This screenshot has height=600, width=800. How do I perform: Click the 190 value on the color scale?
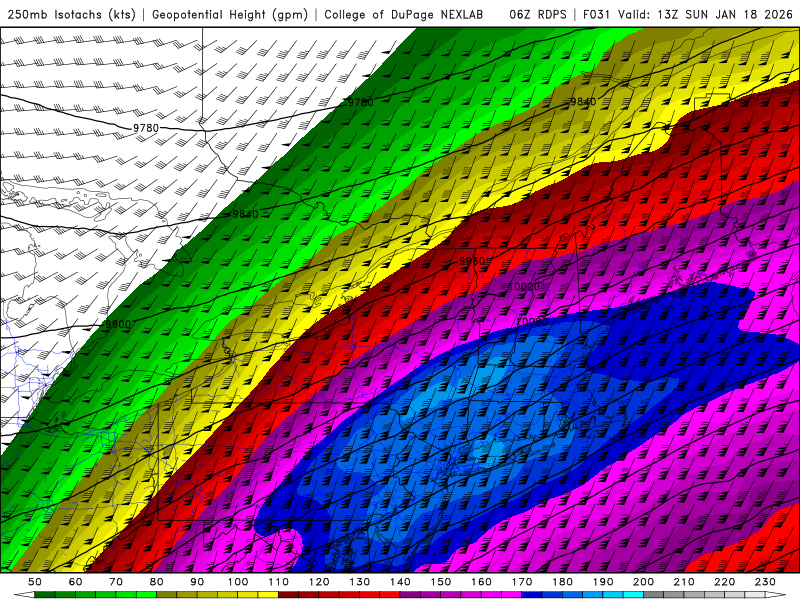click(x=603, y=582)
